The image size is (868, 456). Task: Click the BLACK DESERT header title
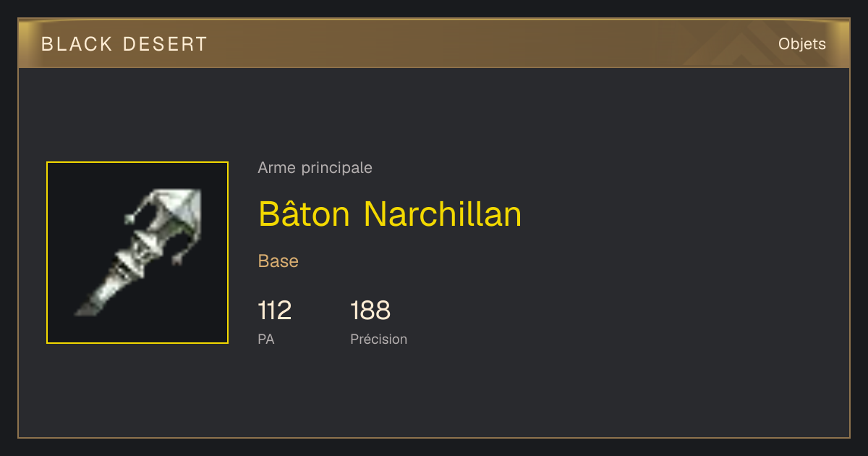(x=124, y=44)
